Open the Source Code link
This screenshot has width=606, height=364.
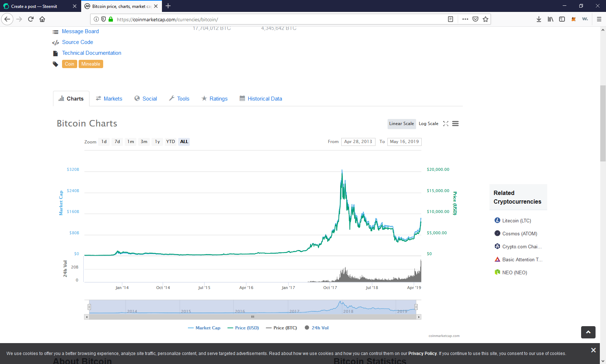(x=78, y=42)
